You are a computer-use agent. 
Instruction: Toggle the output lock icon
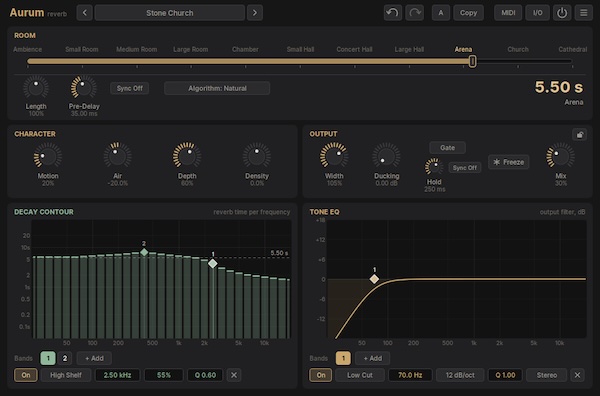click(x=580, y=135)
